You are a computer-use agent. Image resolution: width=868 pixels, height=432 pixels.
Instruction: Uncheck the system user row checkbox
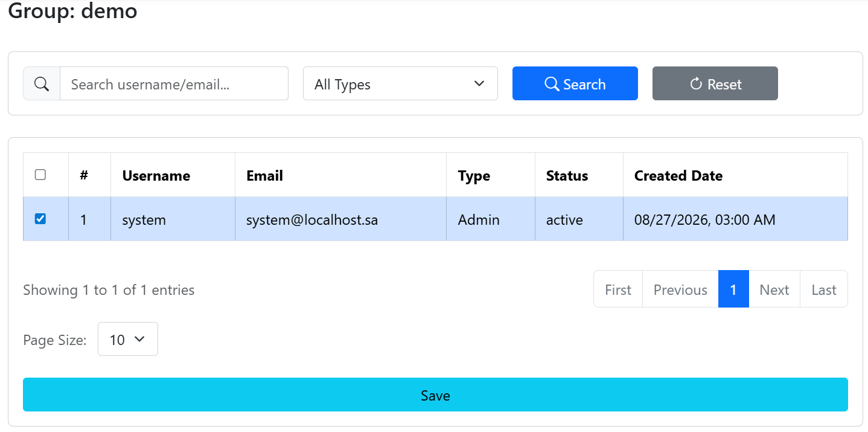[x=40, y=219]
